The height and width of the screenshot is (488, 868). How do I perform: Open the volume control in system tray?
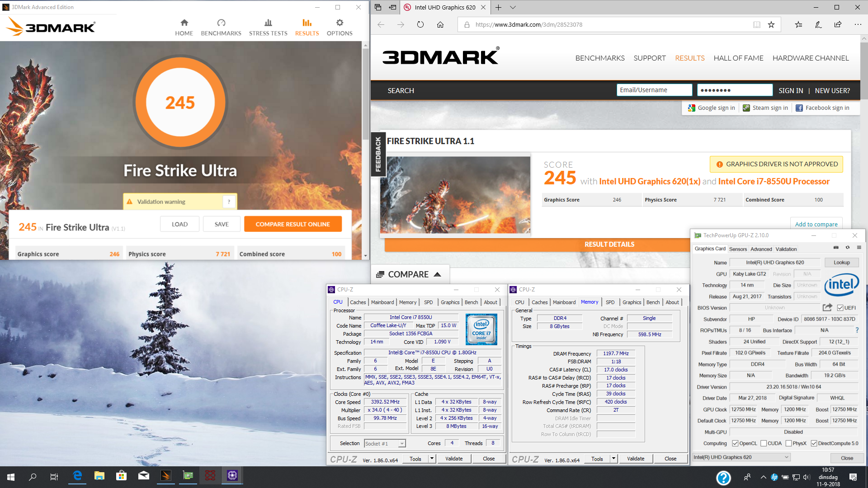pos(807,477)
